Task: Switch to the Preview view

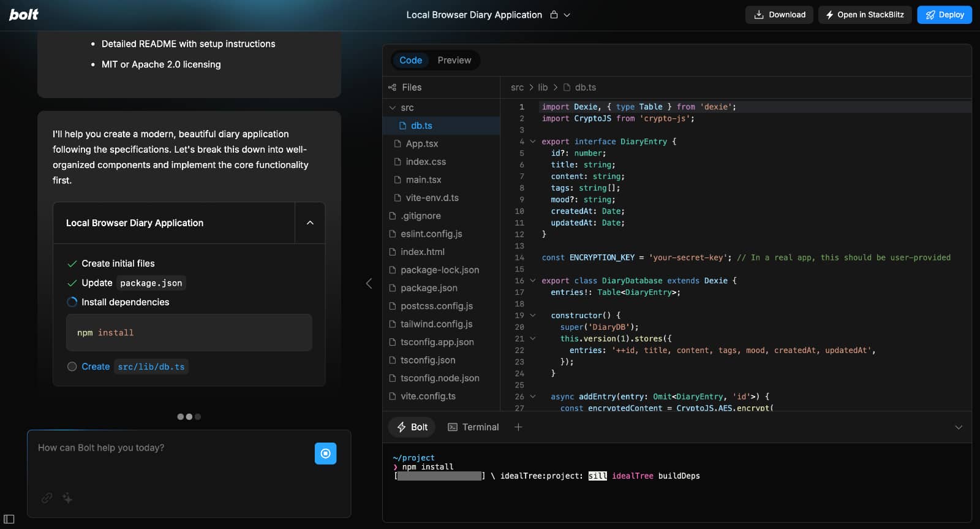Action: [x=454, y=60]
